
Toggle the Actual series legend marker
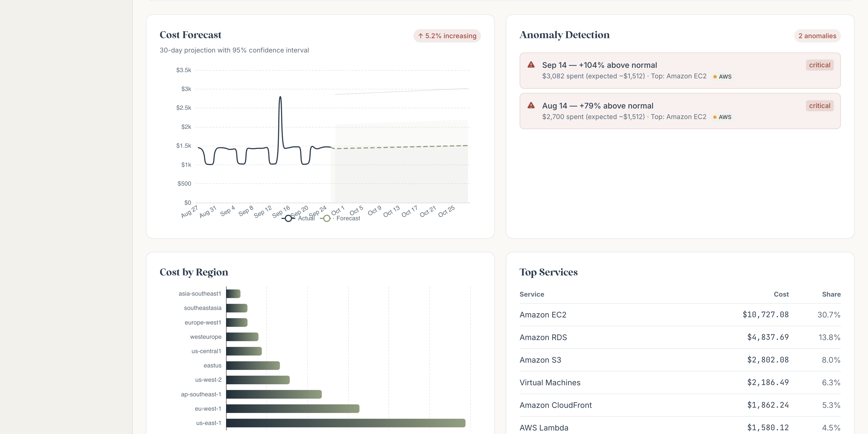(288, 218)
